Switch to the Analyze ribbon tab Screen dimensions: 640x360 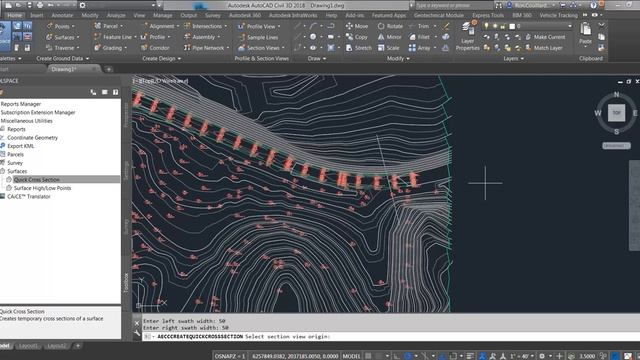[x=116, y=15]
